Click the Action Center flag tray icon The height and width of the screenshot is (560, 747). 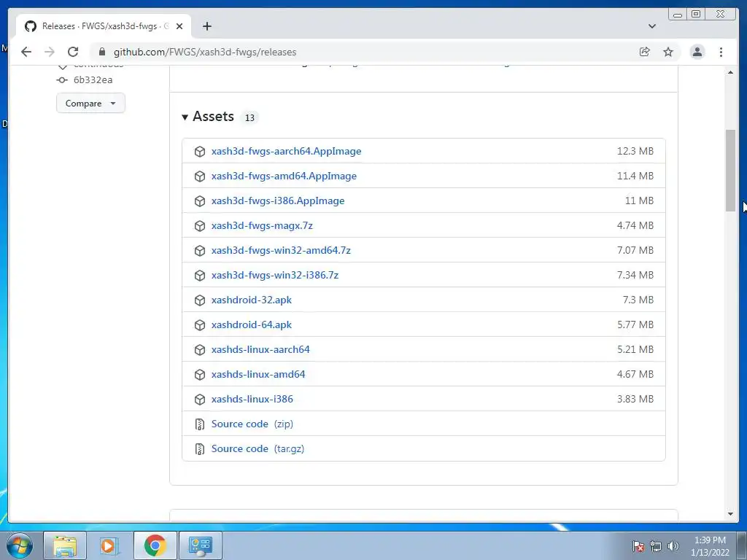click(638, 546)
